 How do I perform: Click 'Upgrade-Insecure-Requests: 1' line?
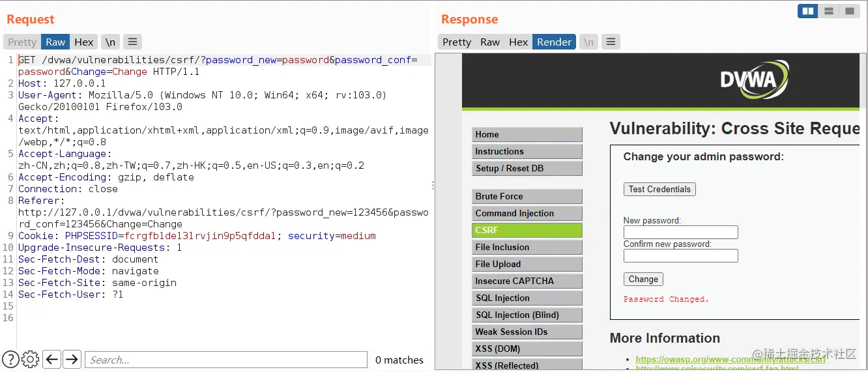point(100,248)
